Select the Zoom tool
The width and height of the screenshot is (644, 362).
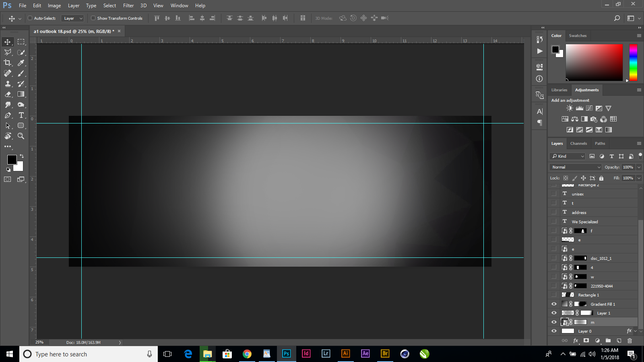[x=21, y=136]
